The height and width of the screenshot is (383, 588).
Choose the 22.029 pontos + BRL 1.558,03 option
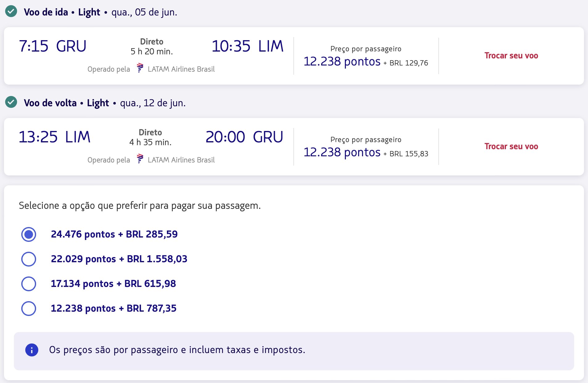point(29,259)
